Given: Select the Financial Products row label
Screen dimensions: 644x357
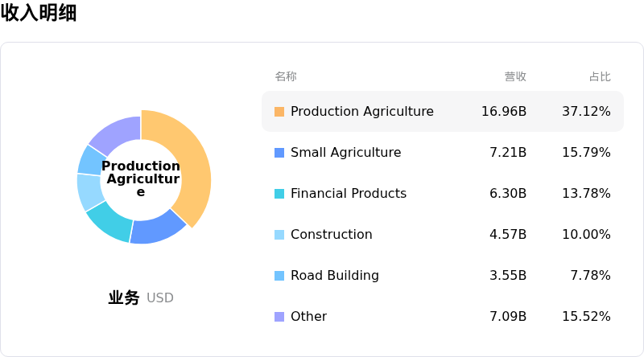Looking at the screenshot, I should coord(348,194).
